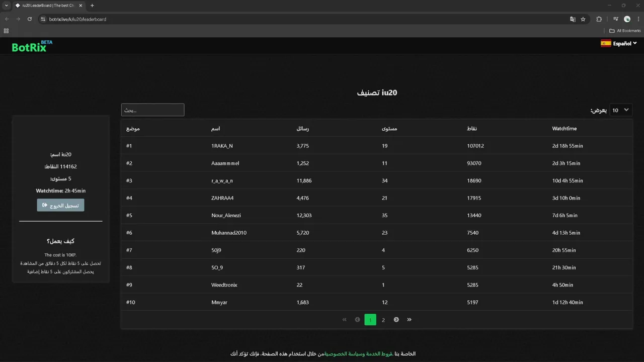Click user name Nour_Alenezi
The width and height of the screenshot is (644, 362).
[226, 215]
